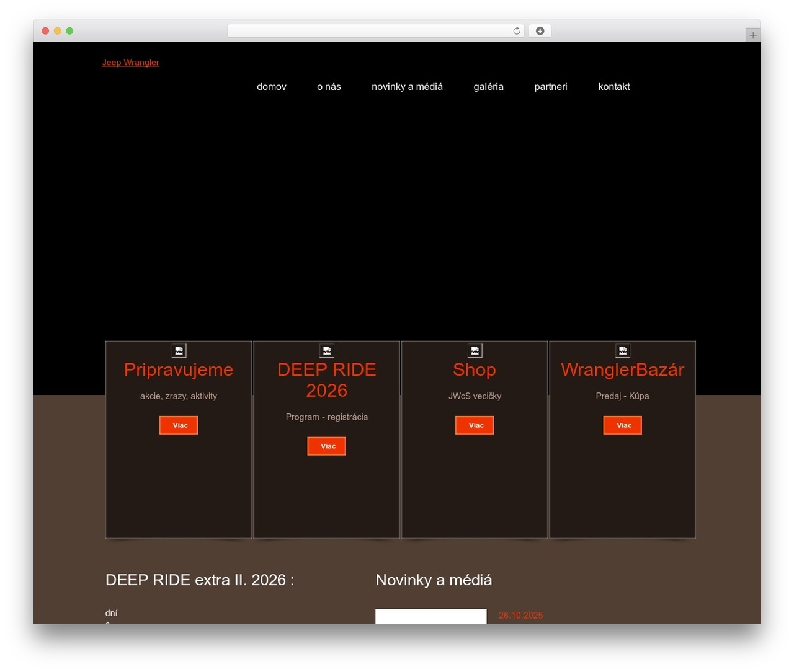Click Viac button under DEEP RIDE 2026
The height and width of the screenshot is (672, 794).
coord(327,446)
